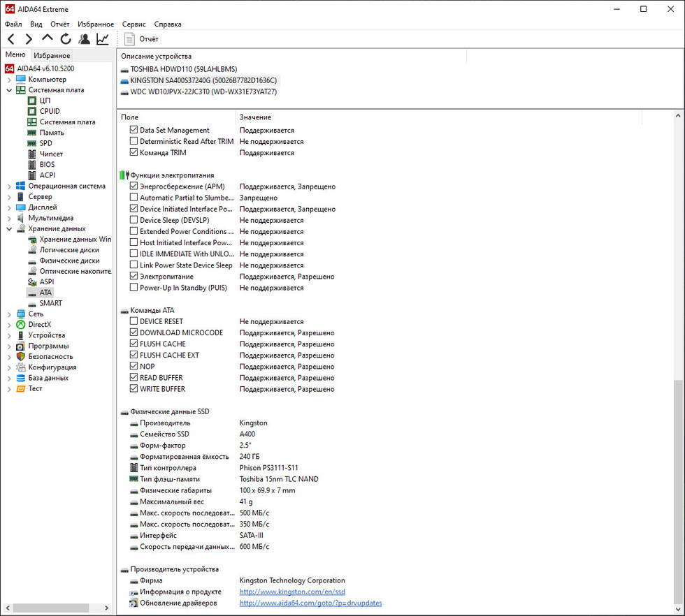Toggle the Data Set Management checkbox
The height and width of the screenshot is (616, 685).
(134, 130)
